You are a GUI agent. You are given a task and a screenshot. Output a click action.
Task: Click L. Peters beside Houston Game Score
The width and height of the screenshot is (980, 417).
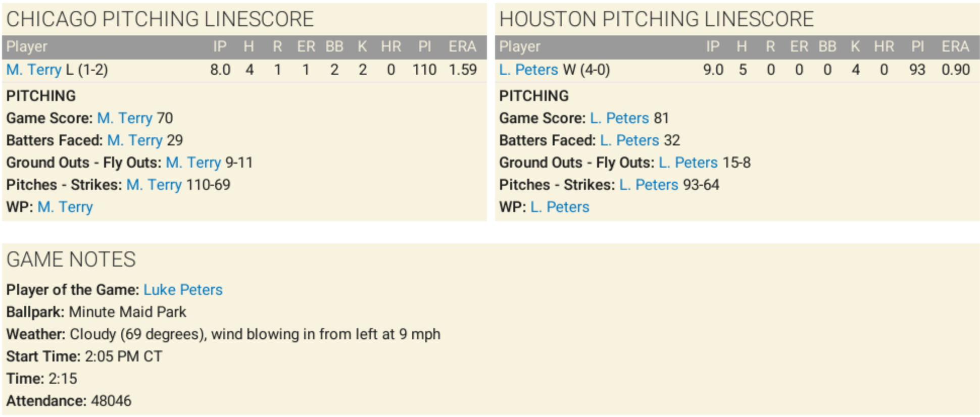(x=619, y=118)
